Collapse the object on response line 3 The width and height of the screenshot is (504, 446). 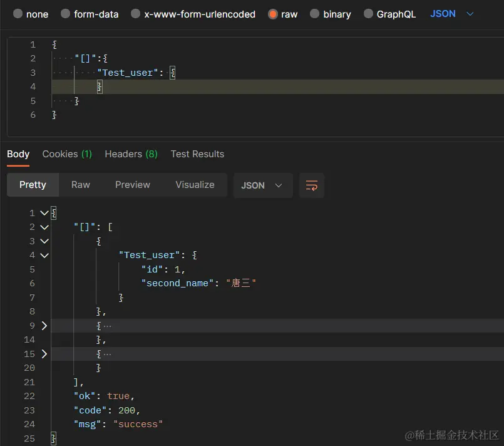(44, 241)
